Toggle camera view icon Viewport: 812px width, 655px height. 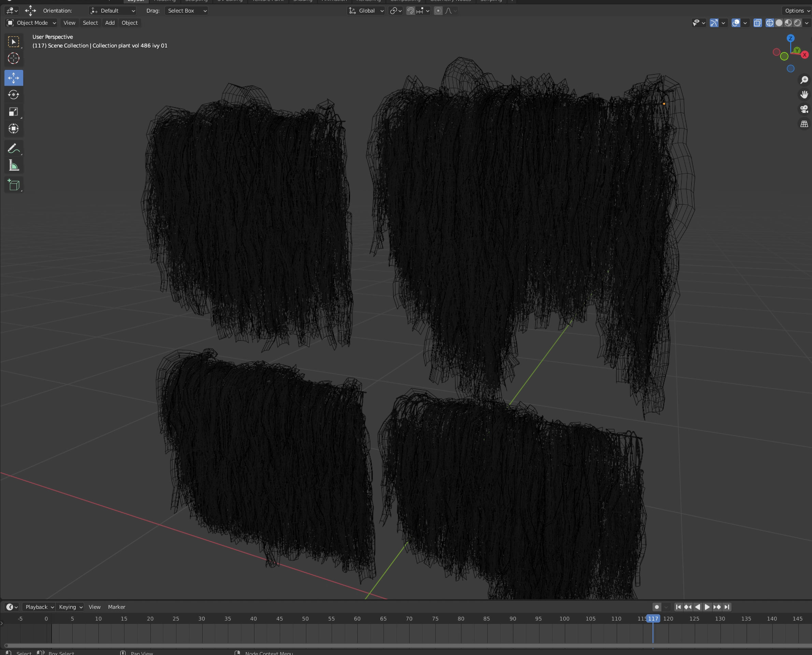pyautogui.click(x=804, y=110)
